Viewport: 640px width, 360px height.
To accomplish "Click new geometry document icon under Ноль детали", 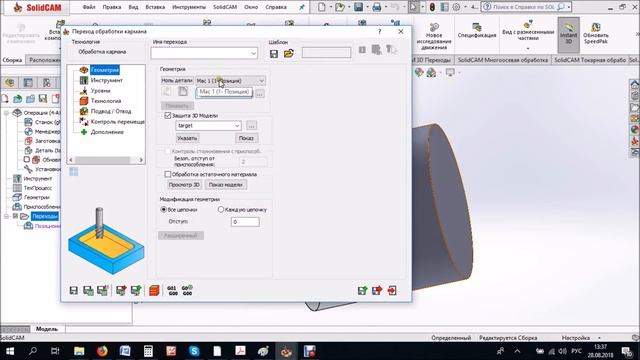I will click(183, 91).
